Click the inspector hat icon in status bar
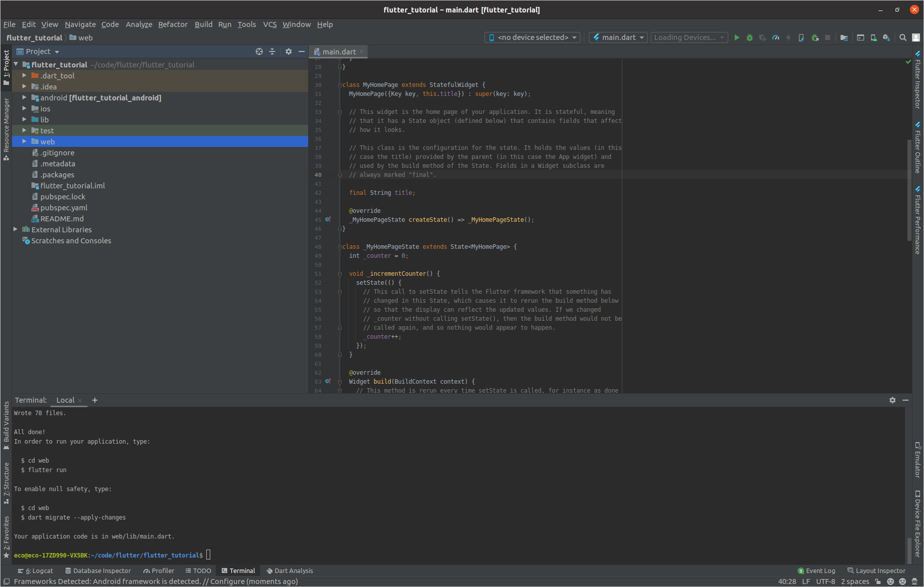Screen dimensions: 924x587 point(915,582)
